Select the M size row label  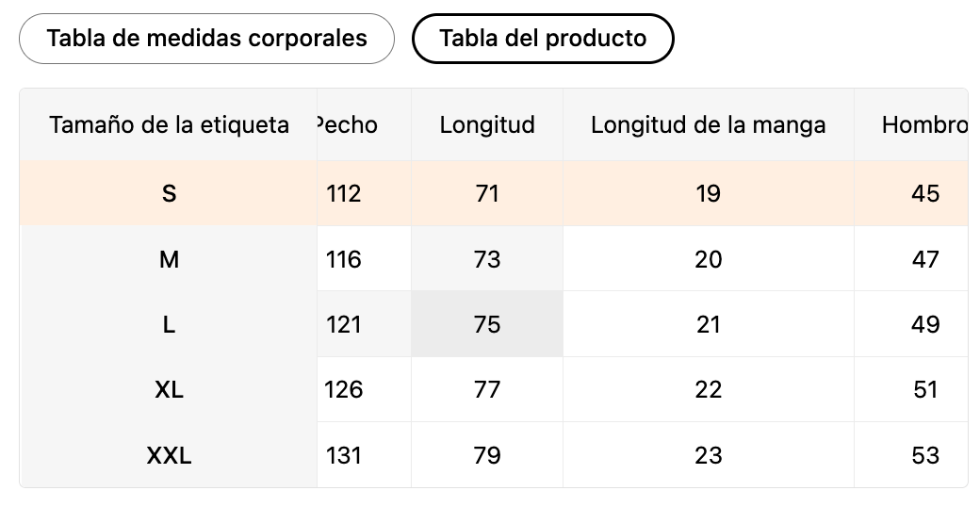click(x=169, y=259)
